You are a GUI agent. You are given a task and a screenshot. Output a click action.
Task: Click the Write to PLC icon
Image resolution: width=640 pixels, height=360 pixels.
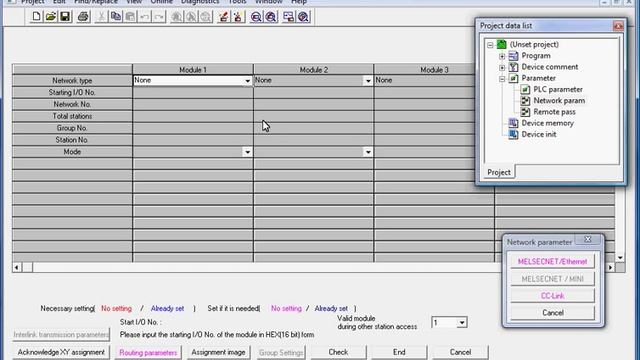click(x=223, y=17)
